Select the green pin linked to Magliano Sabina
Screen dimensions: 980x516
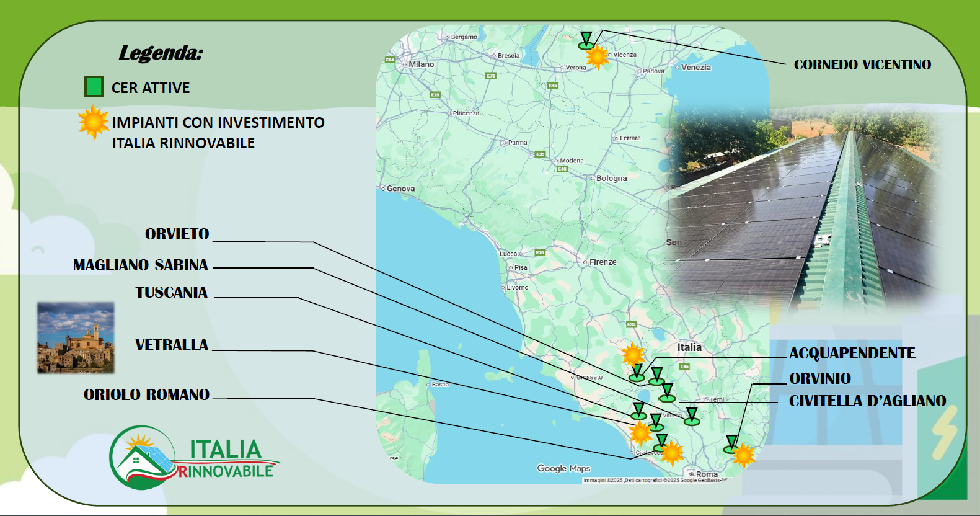pos(692,417)
